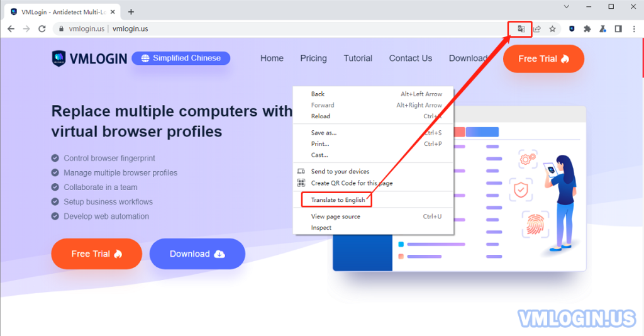
Task: Choose Print... in context menu
Action: pos(373,143)
